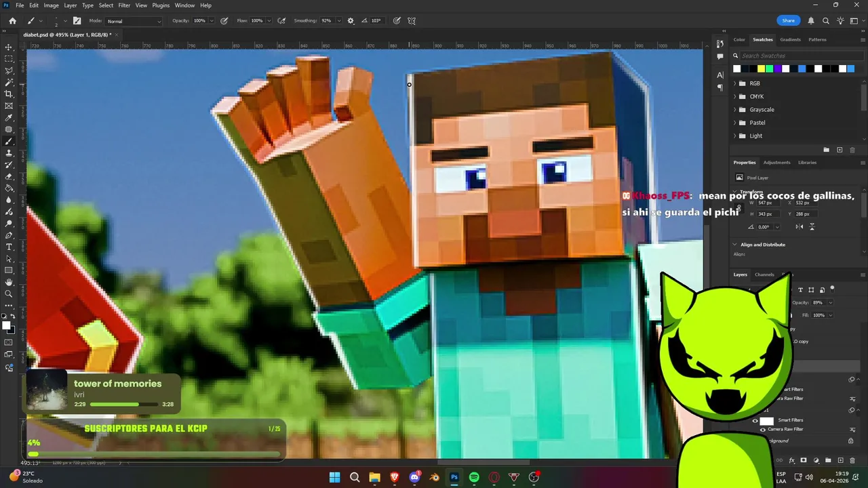The width and height of the screenshot is (868, 488).
Task: Select the Move tool
Action: click(x=9, y=47)
